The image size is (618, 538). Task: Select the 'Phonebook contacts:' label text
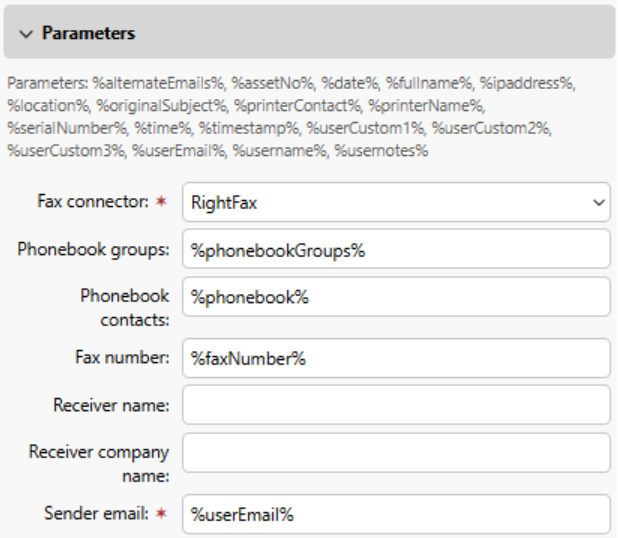(x=125, y=307)
